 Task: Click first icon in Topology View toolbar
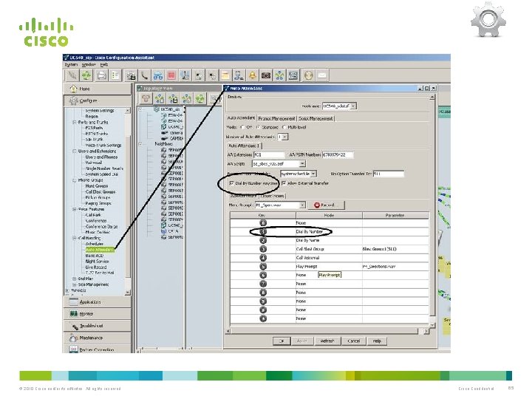point(146,99)
